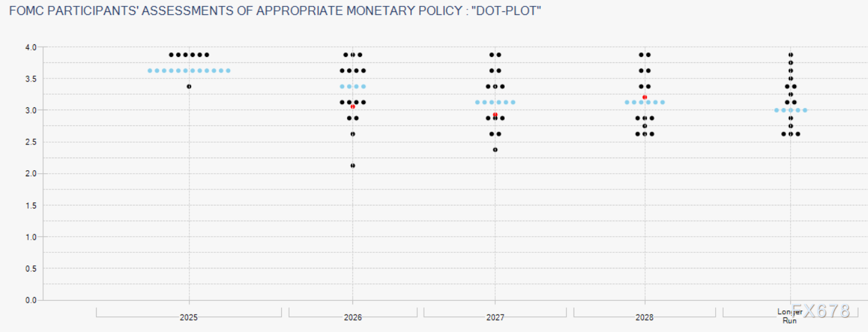Image resolution: width=868 pixels, height=332 pixels.
Task: Click the red dot in the 2026 column
Action: [353, 107]
